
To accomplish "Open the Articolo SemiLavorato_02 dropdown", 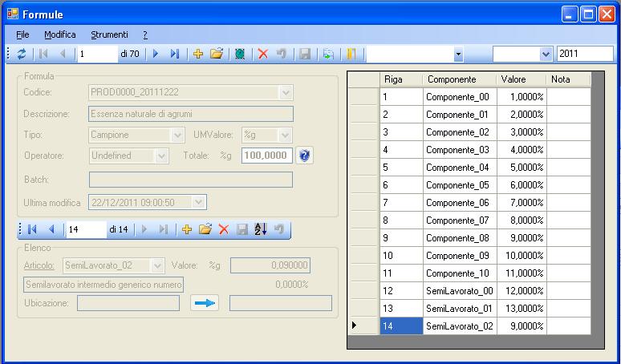I will coord(157,265).
